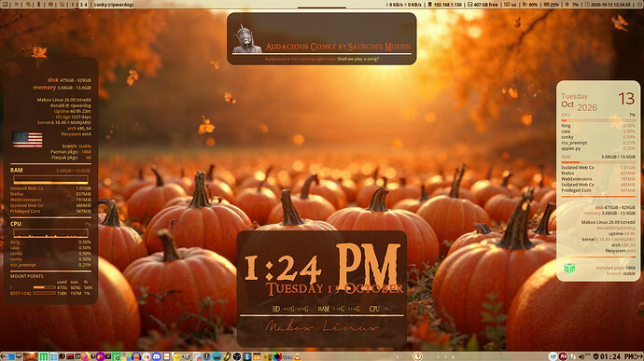
Task: Click the green Manjaro box icon widget
Action: [x=569, y=268]
